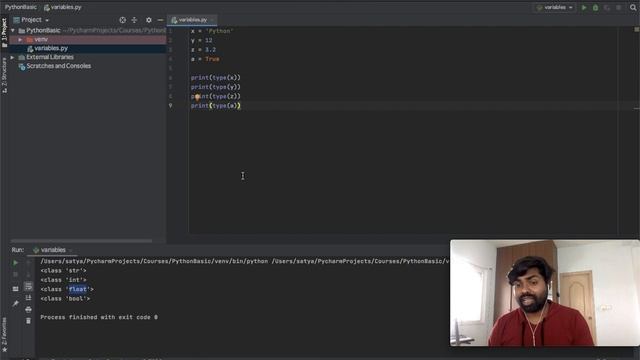Stop process button in Run panel
The width and height of the screenshot is (640, 360).
point(16,274)
